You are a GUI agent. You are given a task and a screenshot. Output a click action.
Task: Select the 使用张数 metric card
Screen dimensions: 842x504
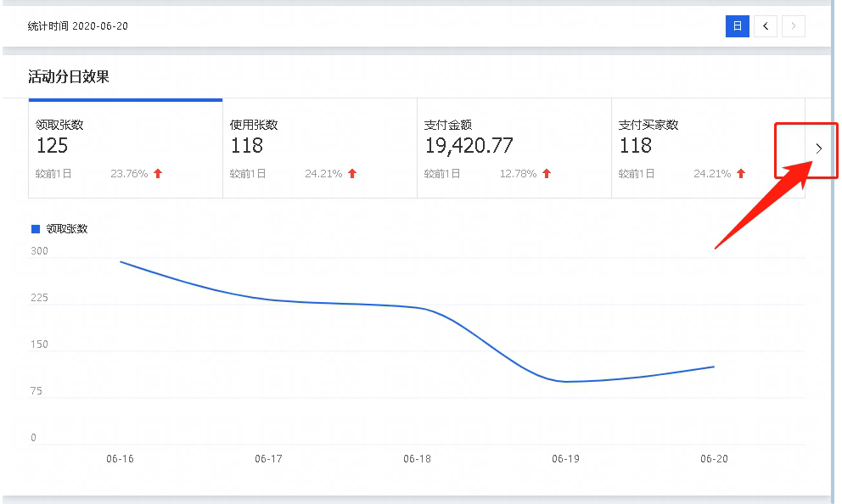[319, 148]
